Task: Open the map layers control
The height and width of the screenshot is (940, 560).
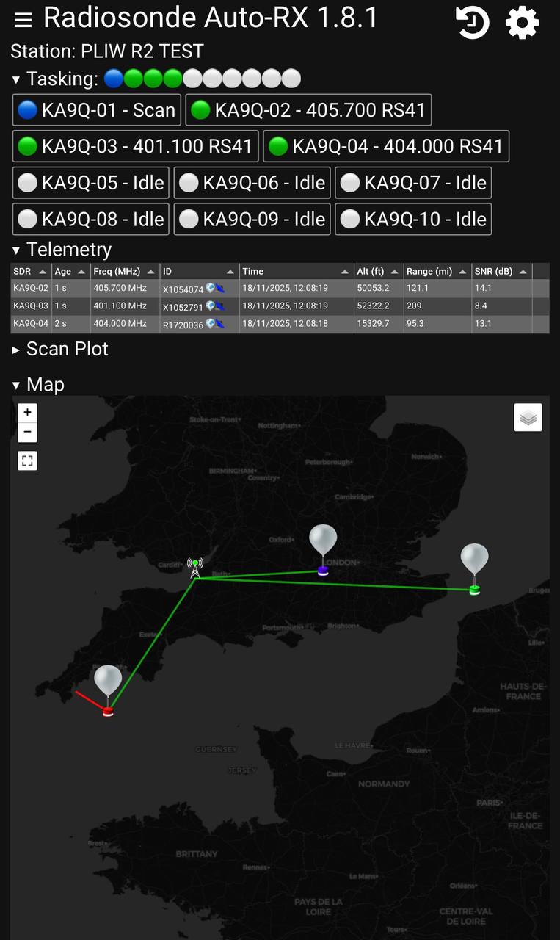Action: tap(528, 418)
